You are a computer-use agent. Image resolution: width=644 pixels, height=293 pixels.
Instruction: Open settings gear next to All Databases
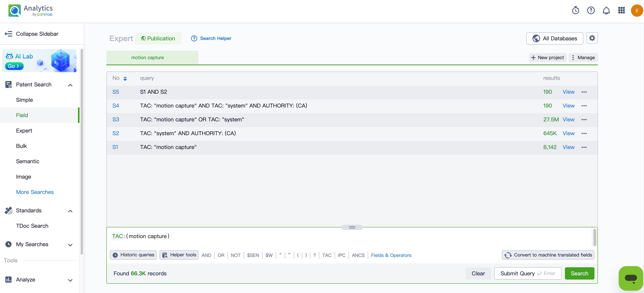point(592,38)
